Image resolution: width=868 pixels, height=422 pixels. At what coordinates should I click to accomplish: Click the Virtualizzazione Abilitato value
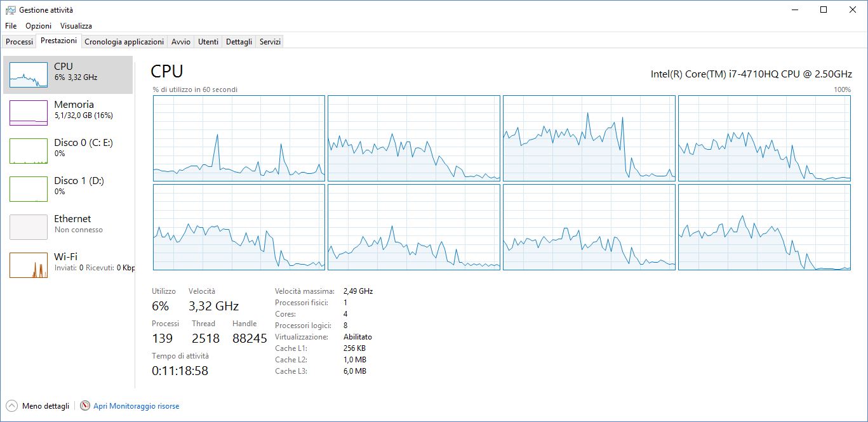(x=357, y=337)
